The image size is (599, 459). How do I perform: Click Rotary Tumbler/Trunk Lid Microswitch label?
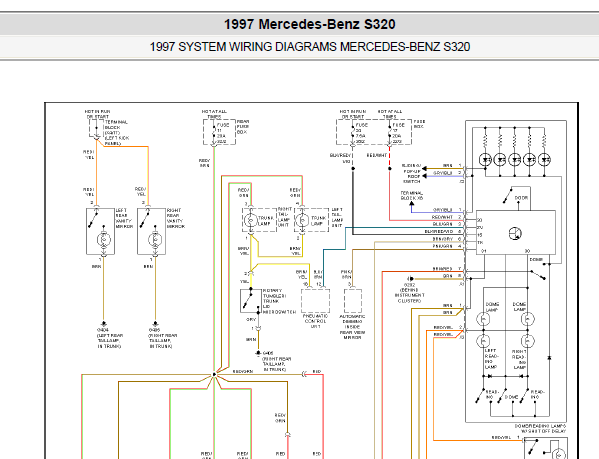click(279, 301)
